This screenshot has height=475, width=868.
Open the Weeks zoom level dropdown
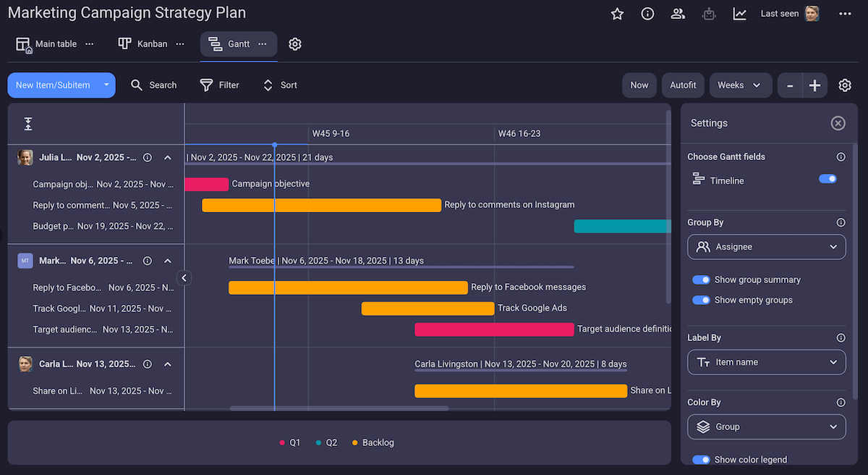740,85
